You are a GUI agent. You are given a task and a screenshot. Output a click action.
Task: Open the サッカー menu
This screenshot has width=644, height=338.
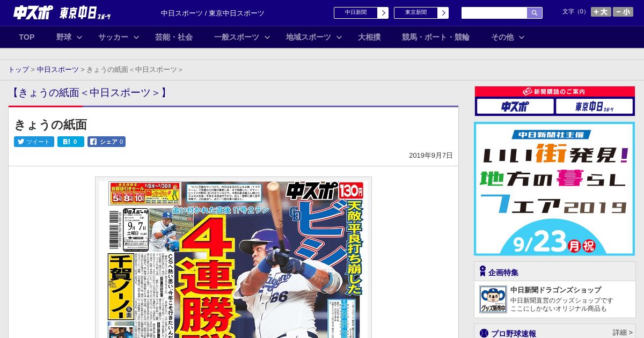pyautogui.click(x=113, y=37)
